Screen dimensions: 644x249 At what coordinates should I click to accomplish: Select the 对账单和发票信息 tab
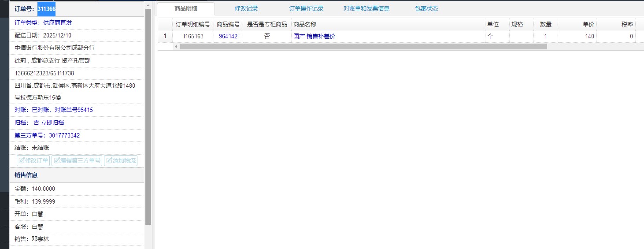coord(366,8)
